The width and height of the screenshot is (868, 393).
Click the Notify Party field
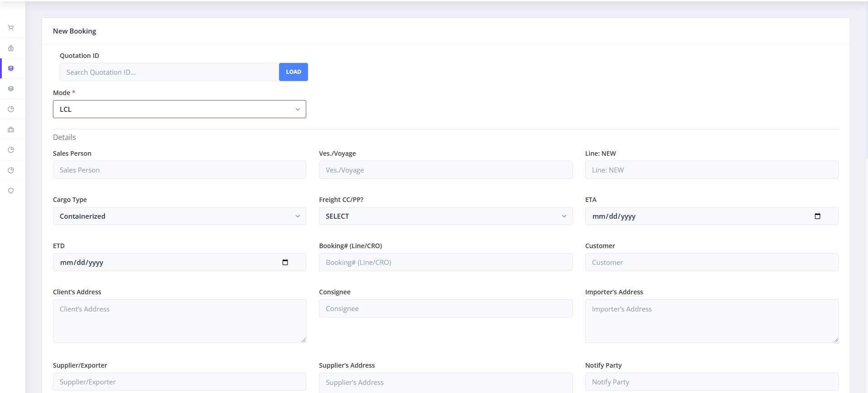point(711,382)
